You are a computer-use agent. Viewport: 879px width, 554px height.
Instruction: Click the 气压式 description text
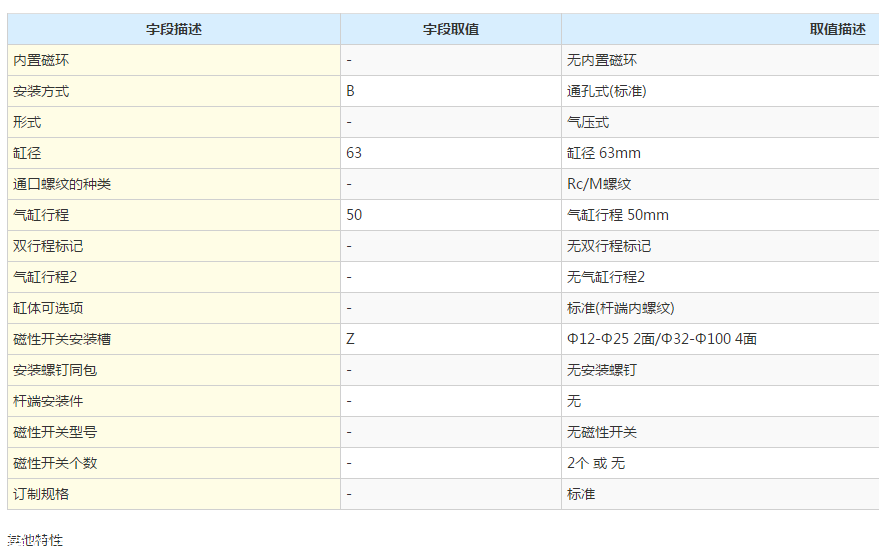588,122
